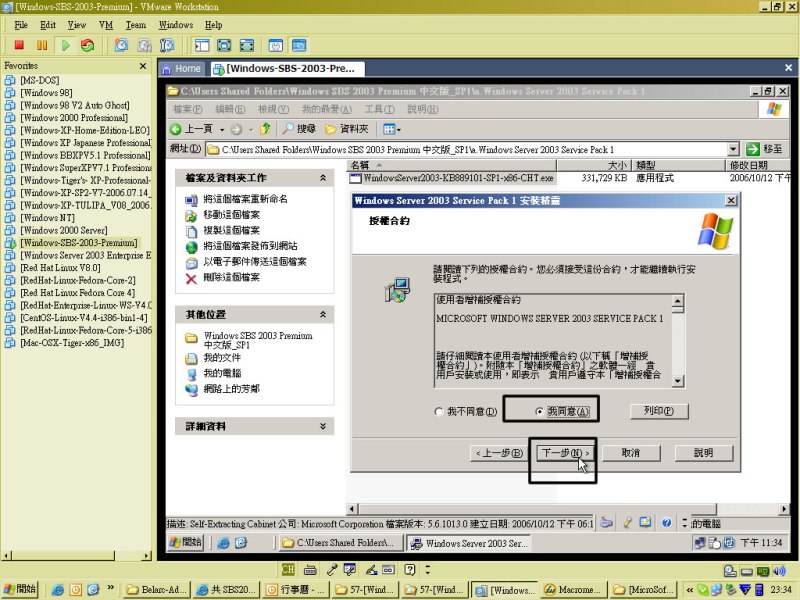Select [MS-DOS] in Favorites list

[40, 80]
